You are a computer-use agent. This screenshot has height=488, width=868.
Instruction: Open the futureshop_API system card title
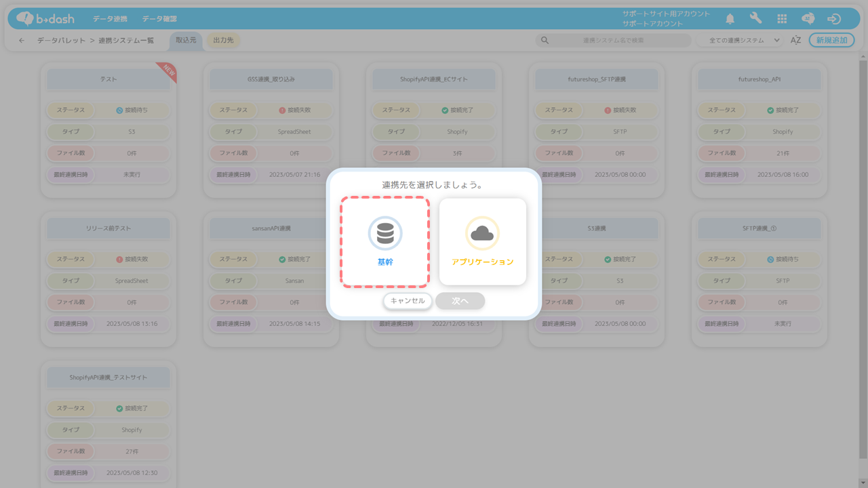tap(759, 79)
